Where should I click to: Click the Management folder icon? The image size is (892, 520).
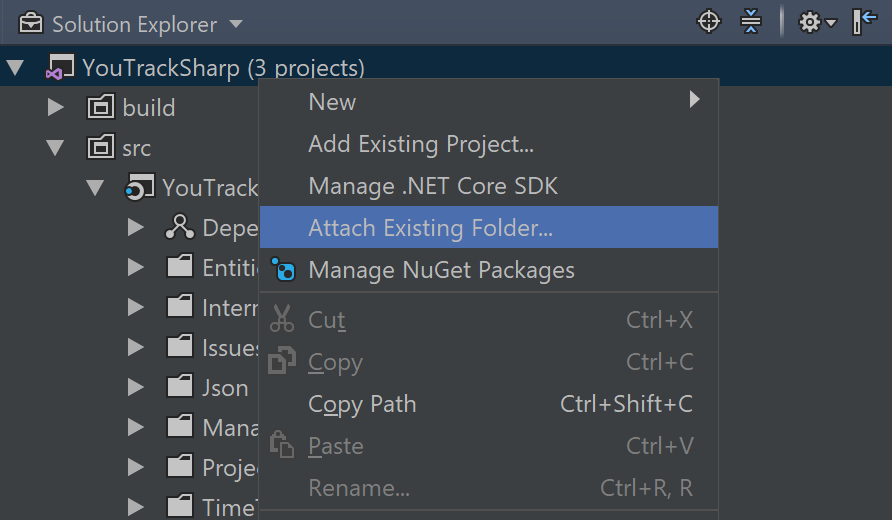[180, 425]
